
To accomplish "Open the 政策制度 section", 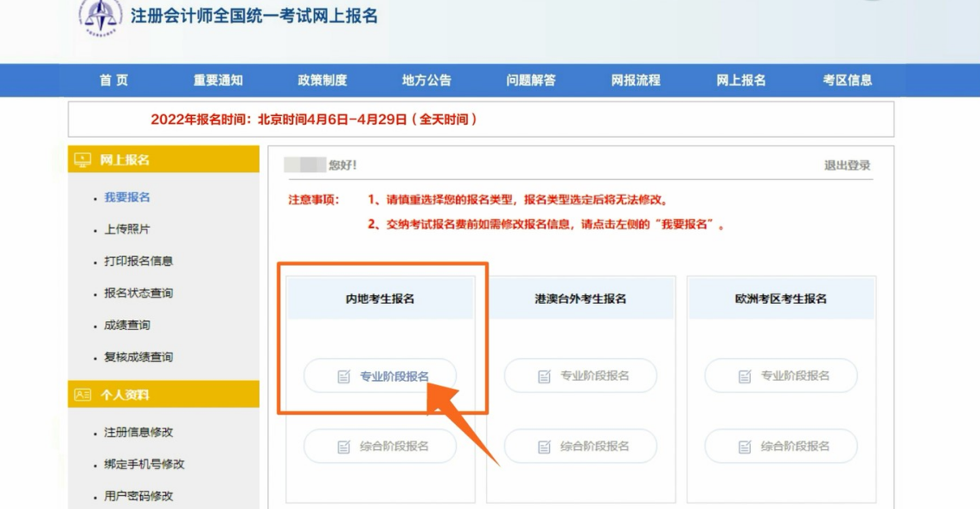I will point(321,79).
